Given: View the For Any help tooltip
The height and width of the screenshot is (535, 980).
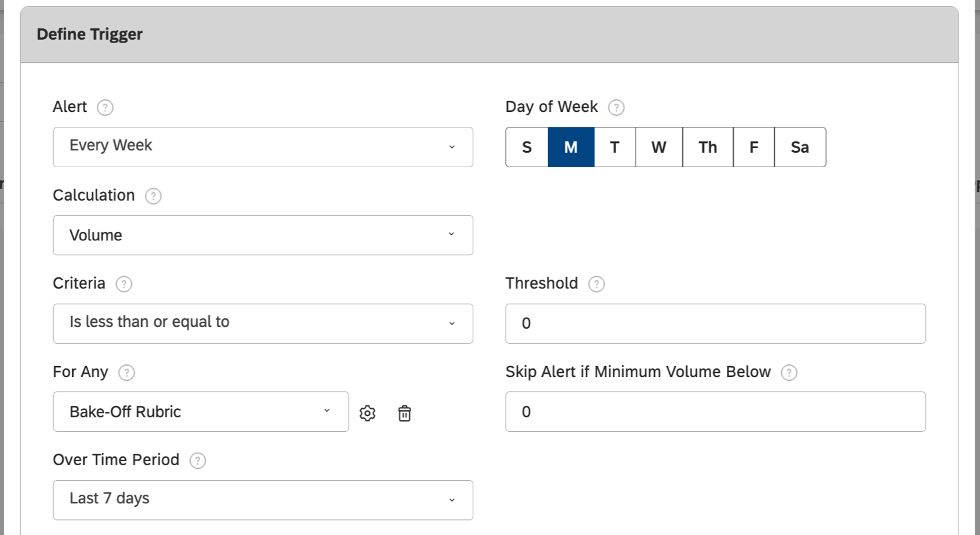Looking at the screenshot, I should coord(126,372).
